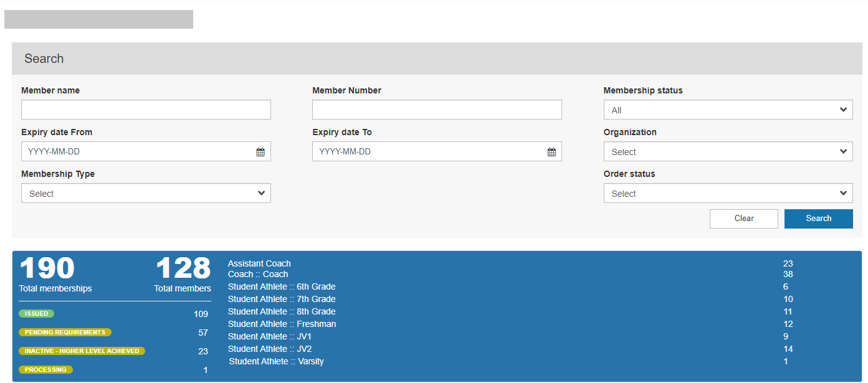Click the Coach :: Coach count 38
The width and height of the screenshot is (868, 383).
point(788,274)
